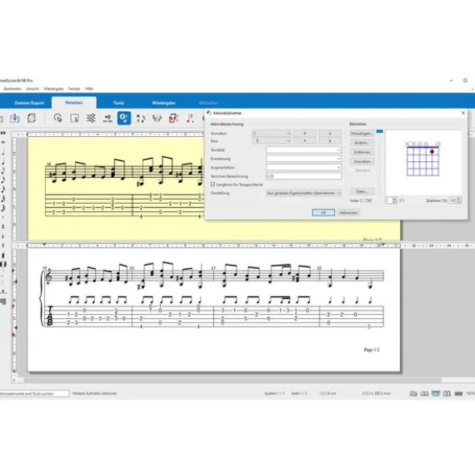Click the highlighted blue note insert tool

click(124, 118)
